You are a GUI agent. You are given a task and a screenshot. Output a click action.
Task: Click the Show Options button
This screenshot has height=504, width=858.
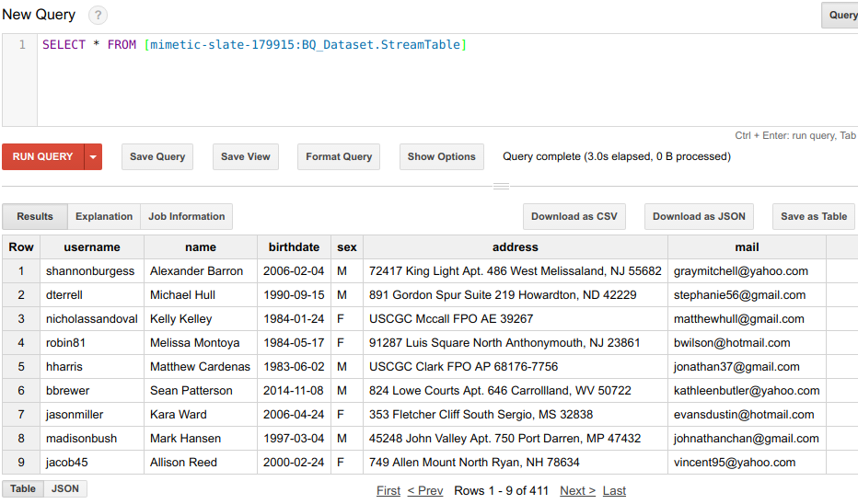click(x=442, y=157)
